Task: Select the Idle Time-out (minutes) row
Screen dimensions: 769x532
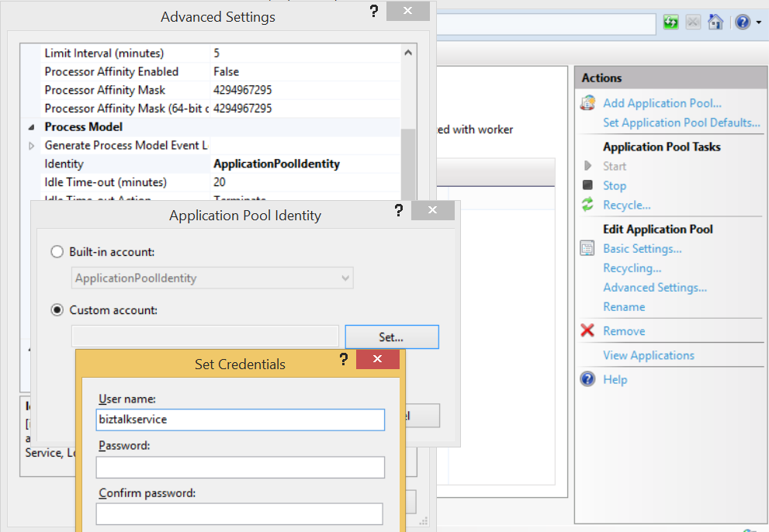Action: 220,182
